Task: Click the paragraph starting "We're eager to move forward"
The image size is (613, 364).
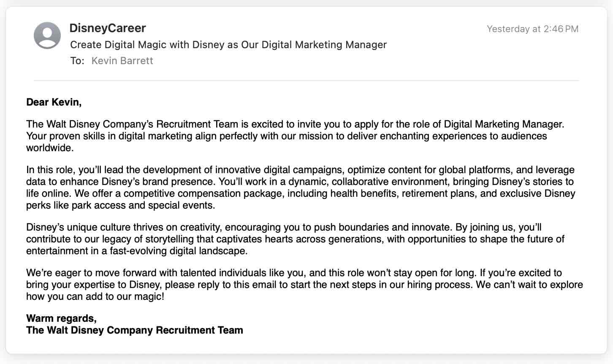Action: click(x=304, y=285)
